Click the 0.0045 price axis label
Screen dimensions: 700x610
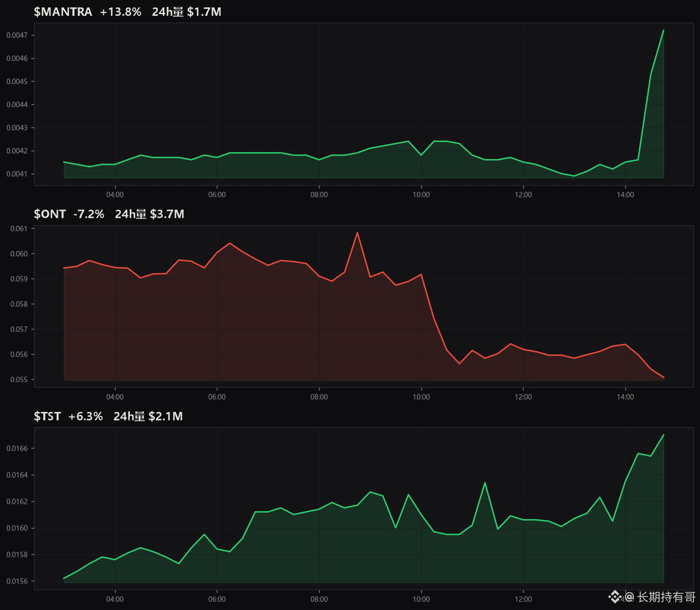[17, 81]
